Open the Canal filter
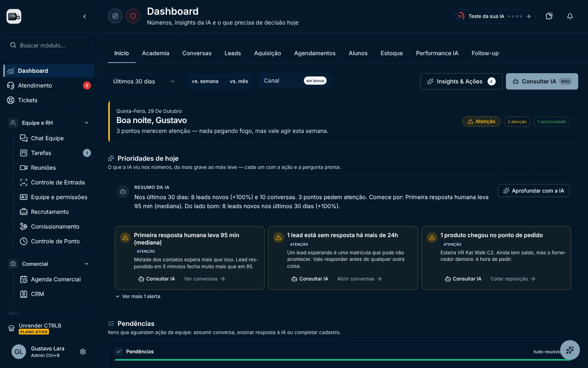 pos(295,81)
